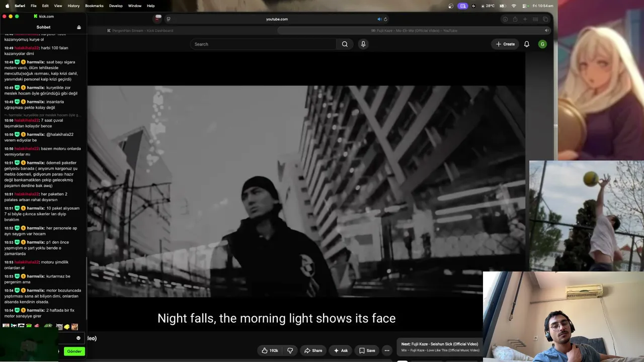Show Safari downloads

505,19
